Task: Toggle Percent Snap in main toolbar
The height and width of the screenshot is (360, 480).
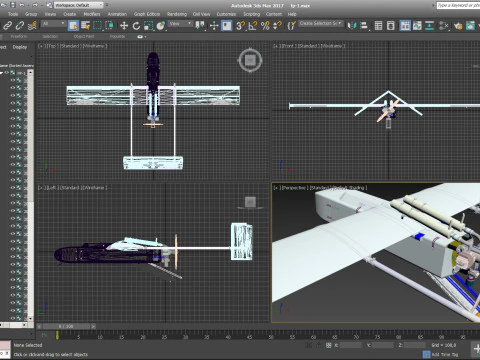Action: point(265,26)
